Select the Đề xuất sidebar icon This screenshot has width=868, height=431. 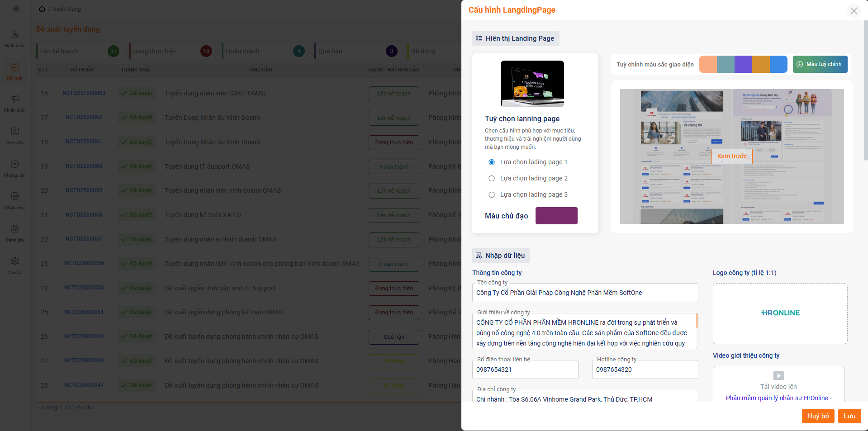tap(15, 70)
